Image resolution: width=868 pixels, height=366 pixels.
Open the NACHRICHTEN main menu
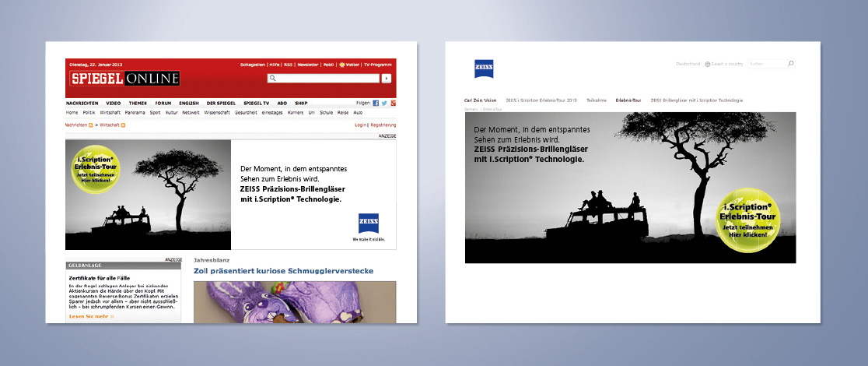(82, 103)
